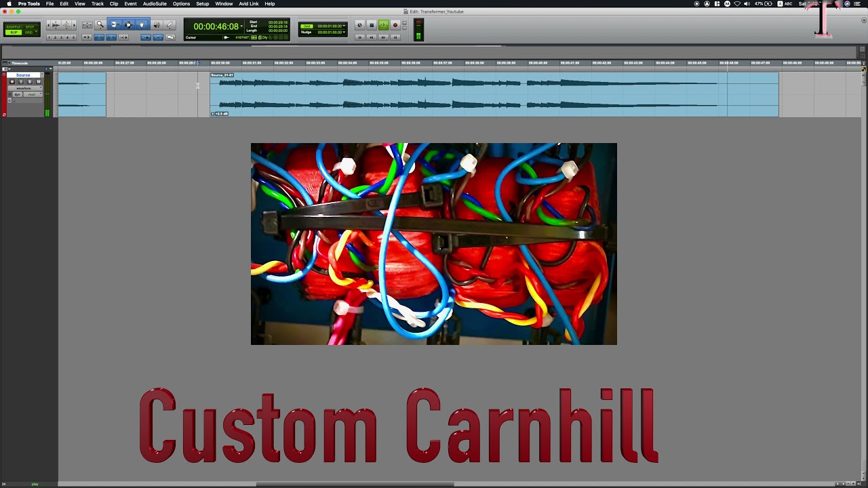Screen dimensions: 868x488
Task: Click the clip gain +2.5 dB badge
Action: click(220, 114)
